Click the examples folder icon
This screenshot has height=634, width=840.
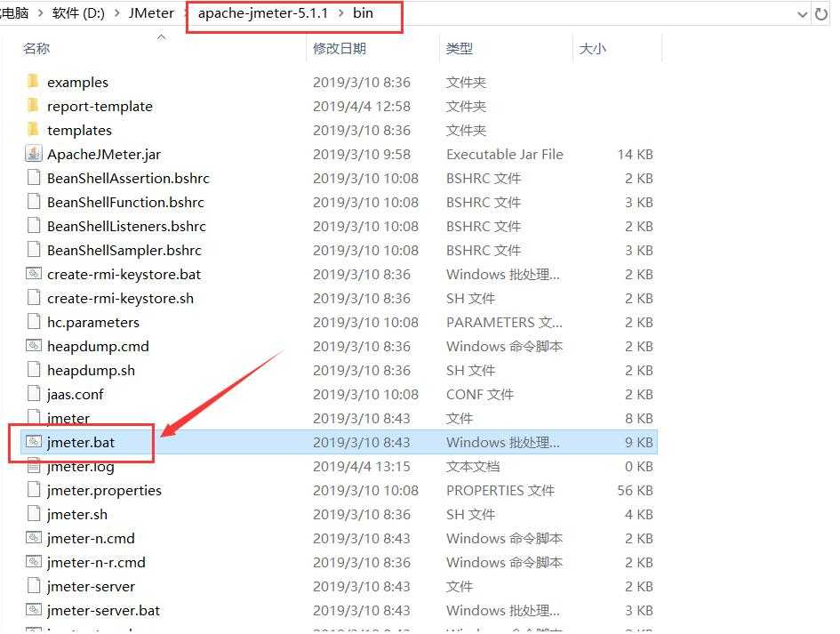point(33,82)
